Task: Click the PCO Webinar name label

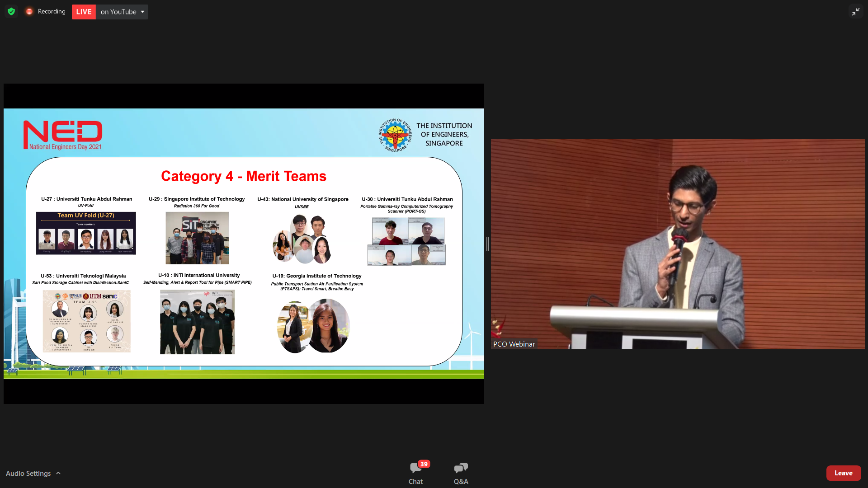Action: [x=514, y=344]
